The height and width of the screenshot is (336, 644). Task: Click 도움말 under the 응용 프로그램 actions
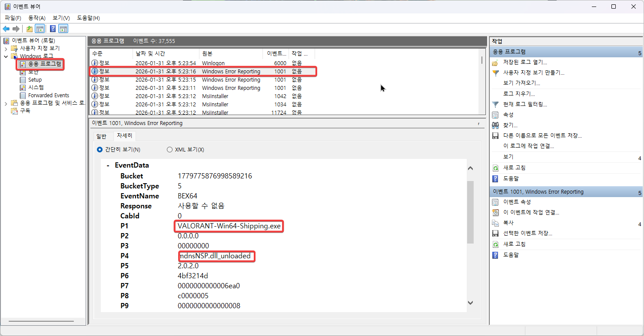click(x=511, y=178)
